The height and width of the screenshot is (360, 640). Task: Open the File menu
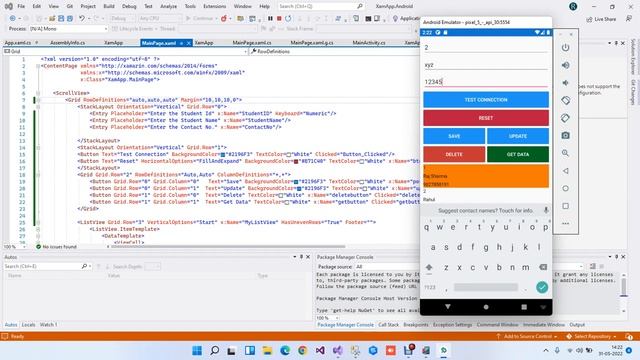tap(21, 7)
